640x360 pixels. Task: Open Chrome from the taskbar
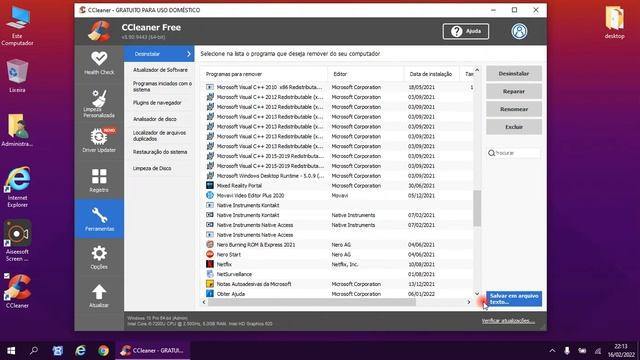point(103,351)
